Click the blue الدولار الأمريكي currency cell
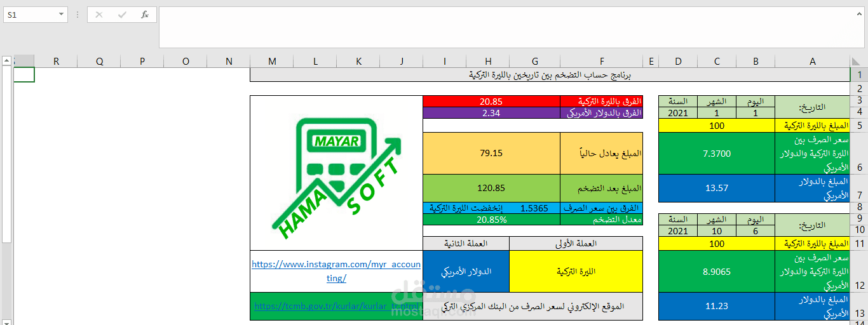 466,271
